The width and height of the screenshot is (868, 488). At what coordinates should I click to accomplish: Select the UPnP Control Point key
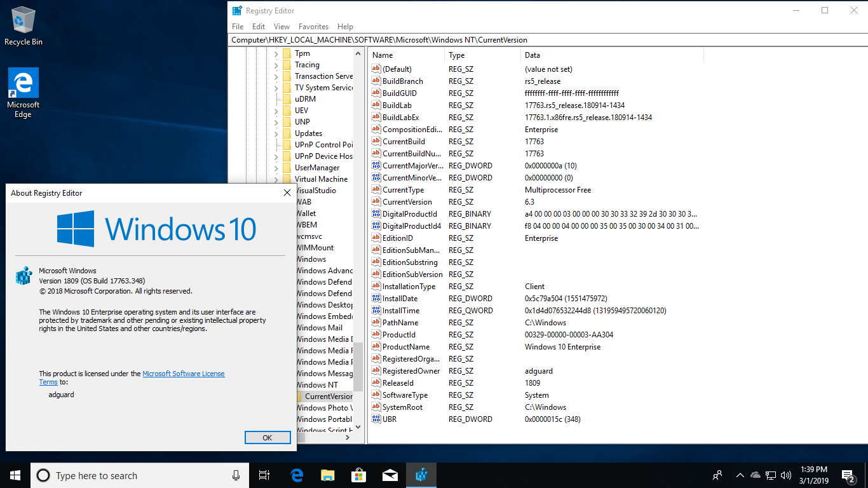coord(324,145)
